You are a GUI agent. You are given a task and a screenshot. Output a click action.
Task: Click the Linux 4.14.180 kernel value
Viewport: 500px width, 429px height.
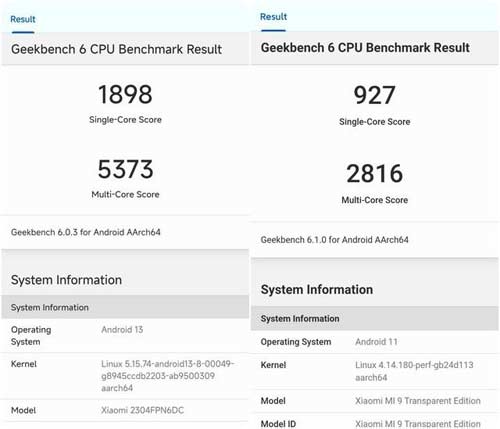(414, 371)
